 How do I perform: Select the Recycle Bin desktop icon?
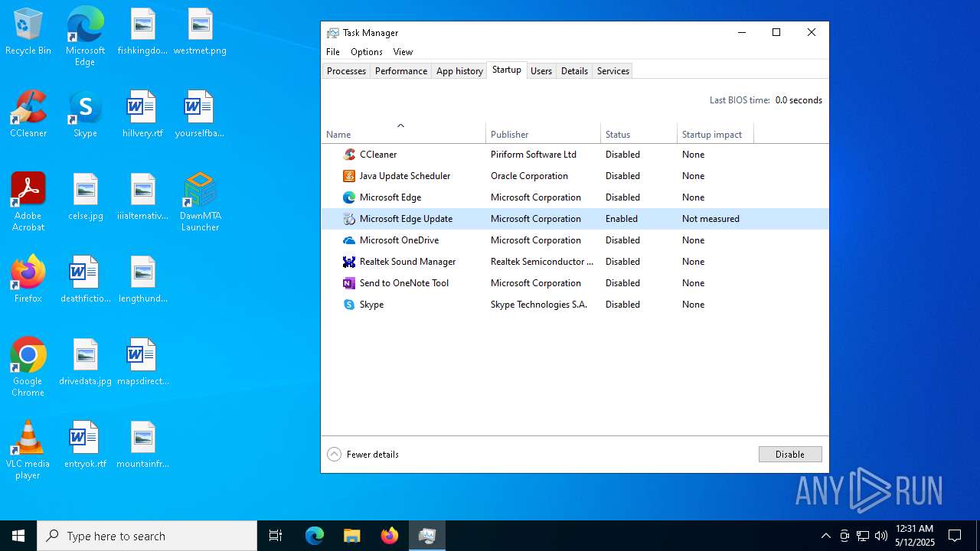point(28,31)
